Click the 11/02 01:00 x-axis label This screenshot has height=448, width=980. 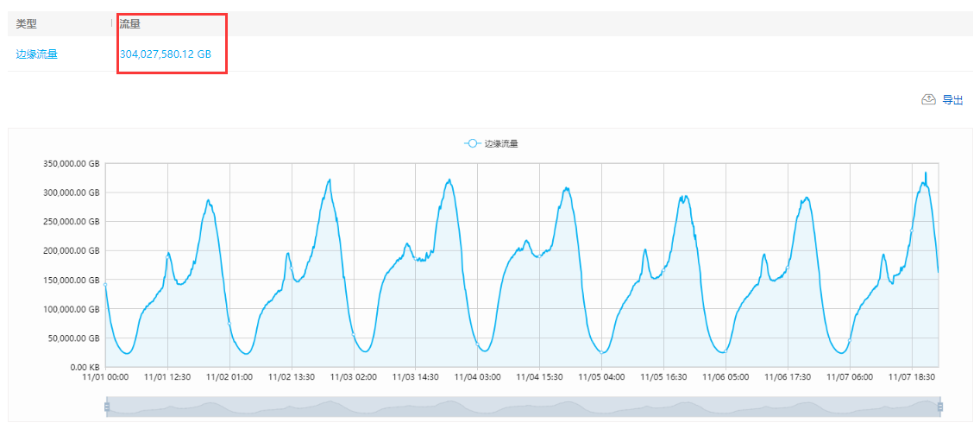[x=229, y=377]
